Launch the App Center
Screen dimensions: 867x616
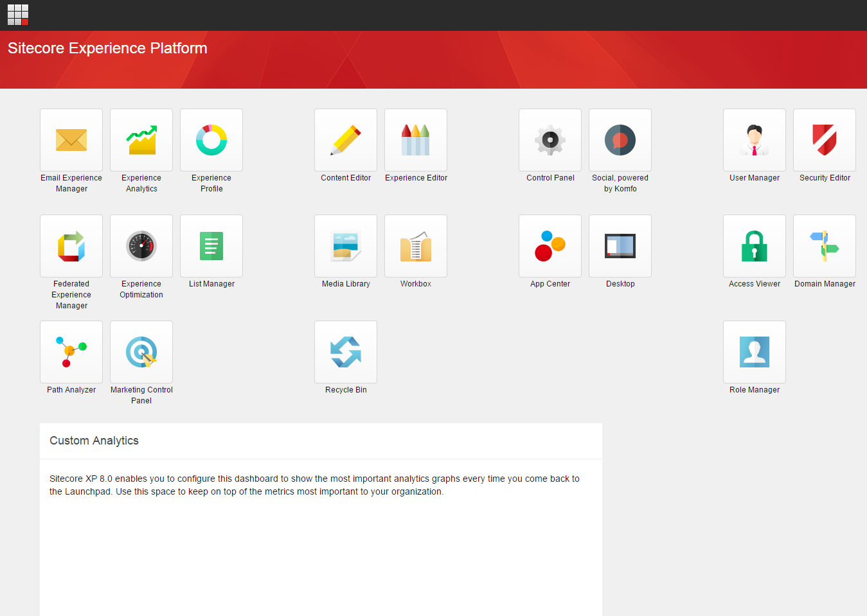coord(550,246)
